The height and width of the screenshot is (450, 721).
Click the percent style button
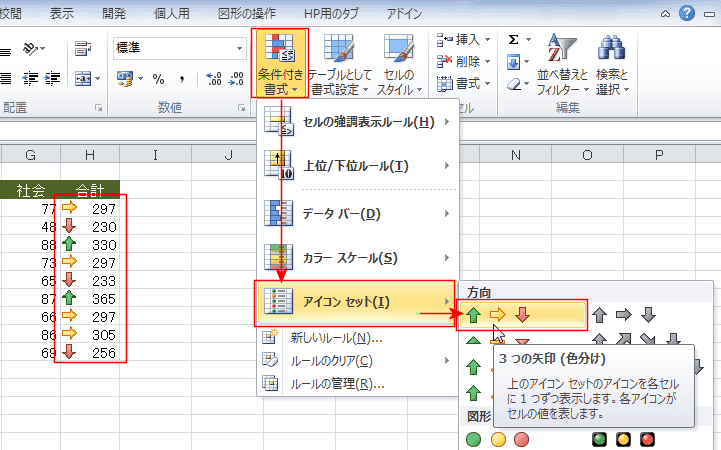point(159,79)
